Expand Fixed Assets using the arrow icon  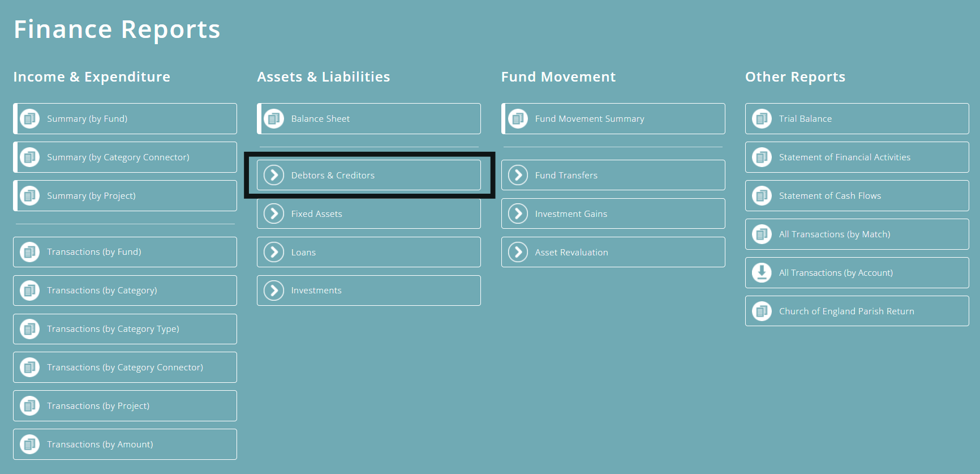pyautogui.click(x=274, y=213)
